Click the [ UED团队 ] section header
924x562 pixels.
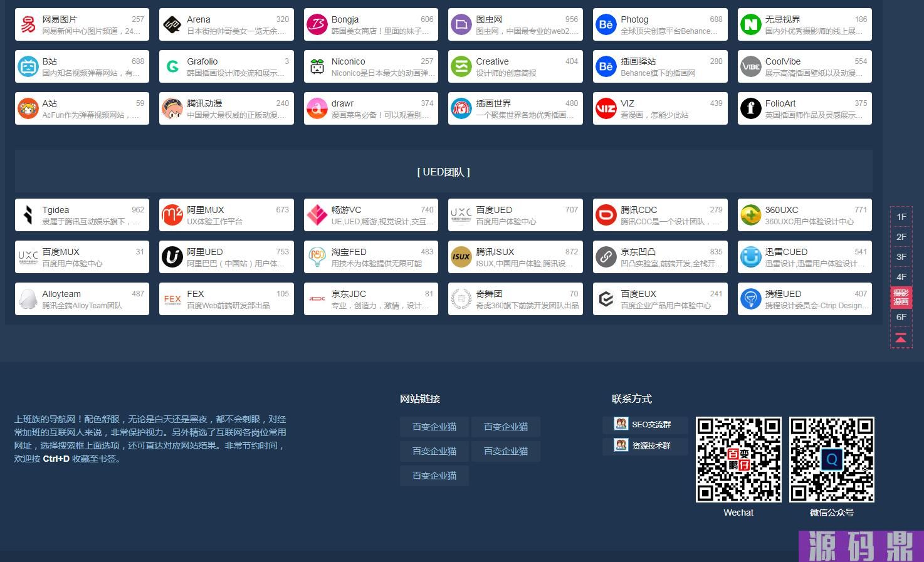[x=443, y=172]
